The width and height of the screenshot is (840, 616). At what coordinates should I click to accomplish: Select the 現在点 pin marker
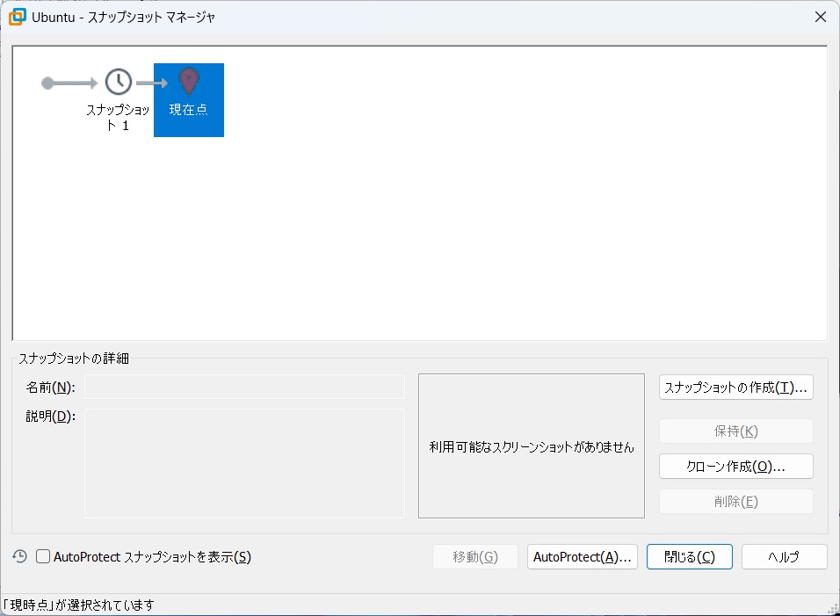(189, 82)
